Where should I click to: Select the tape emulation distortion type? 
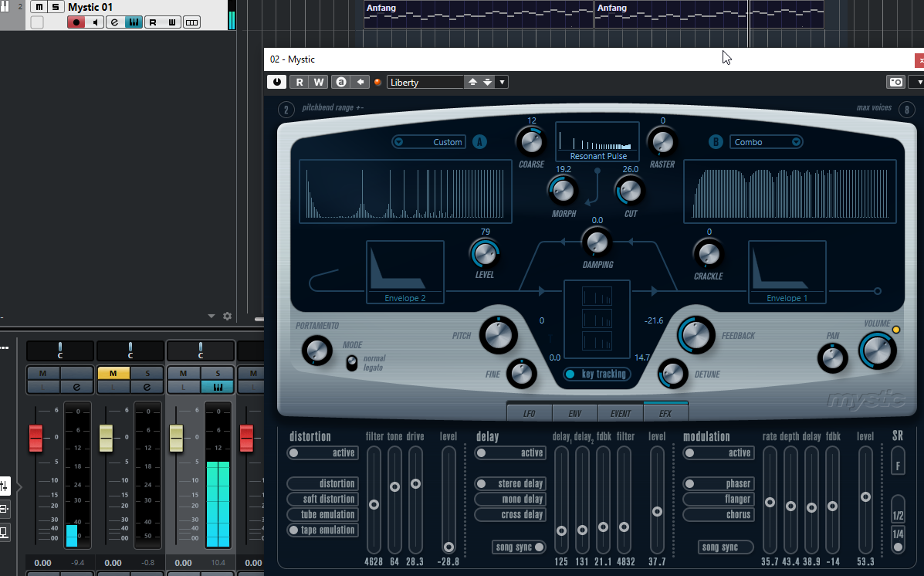pos(321,530)
